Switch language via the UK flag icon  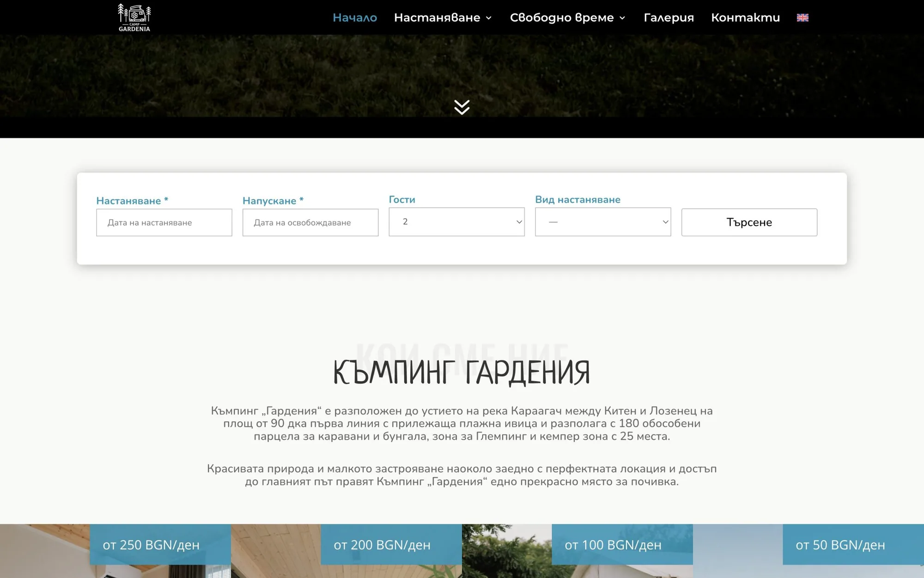coord(802,18)
